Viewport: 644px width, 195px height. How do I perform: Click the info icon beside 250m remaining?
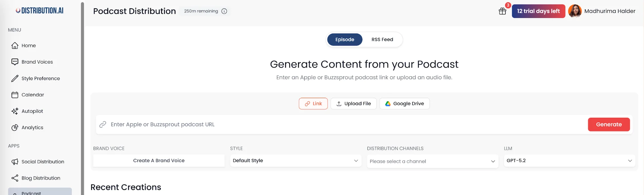[x=224, y=11]
